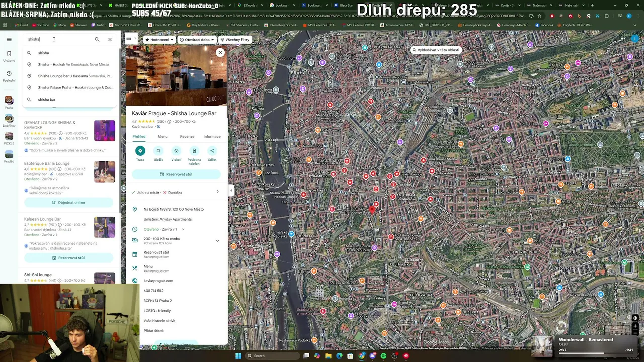Open the Otevírací doba hours filter dropdown
This screenshot has height=362, width=644.
point(197,40)
